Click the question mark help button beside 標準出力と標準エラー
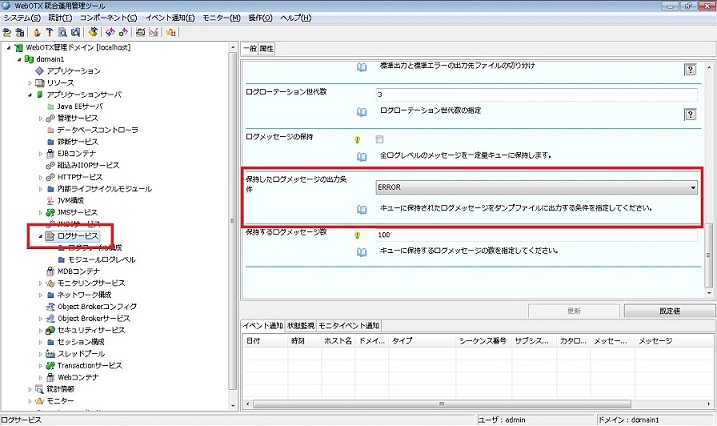717x426 pixels. pos(690,69)
